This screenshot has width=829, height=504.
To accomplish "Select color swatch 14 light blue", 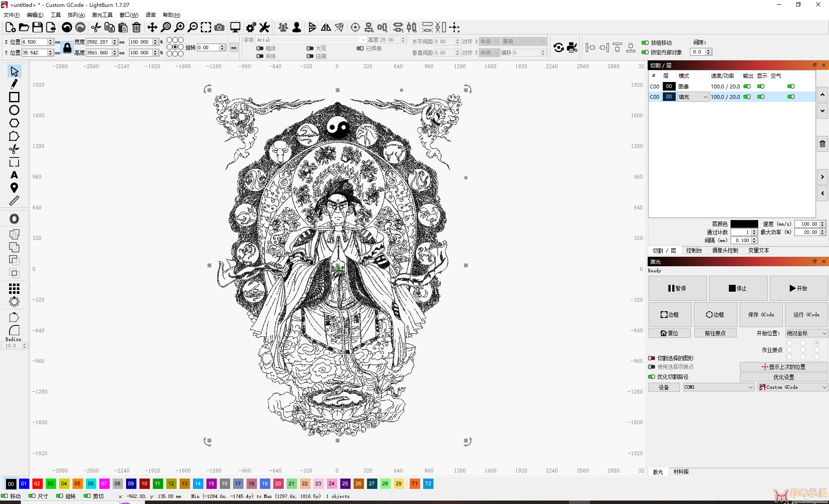I will 198,484.
